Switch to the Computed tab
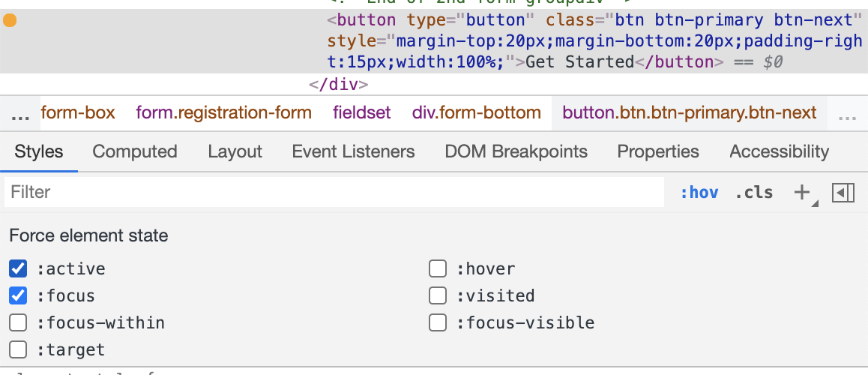 pos(135,151)
